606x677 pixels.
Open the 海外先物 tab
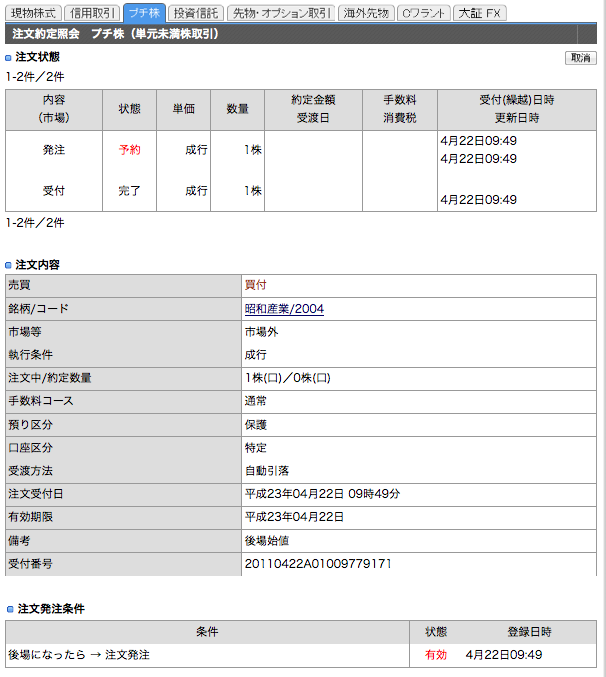366,13
